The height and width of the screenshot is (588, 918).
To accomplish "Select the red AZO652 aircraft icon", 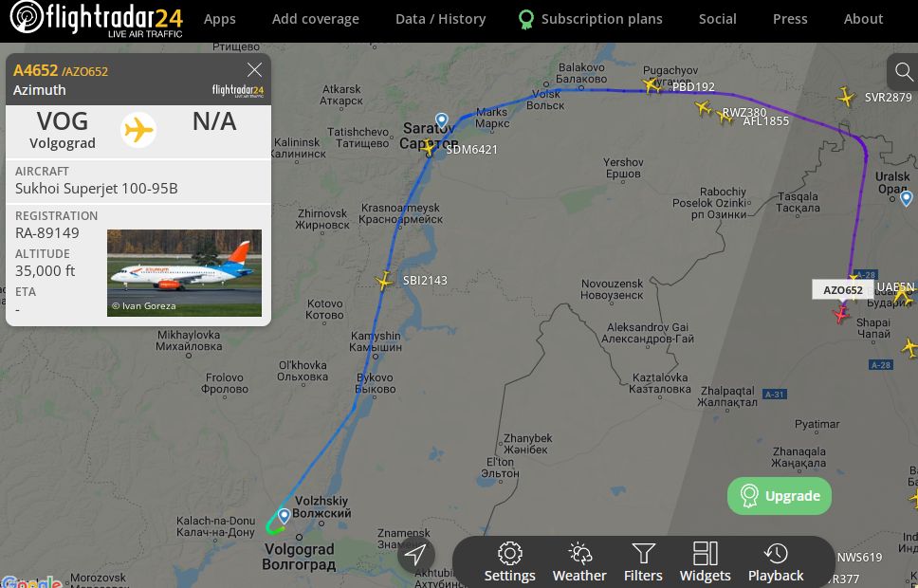I will click(x=841, y=314).
